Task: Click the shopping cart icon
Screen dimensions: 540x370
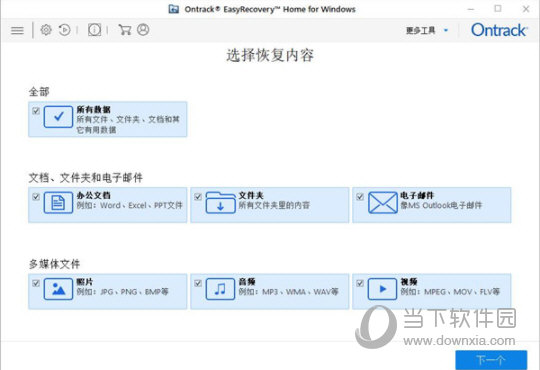Action: click(124, 30)
